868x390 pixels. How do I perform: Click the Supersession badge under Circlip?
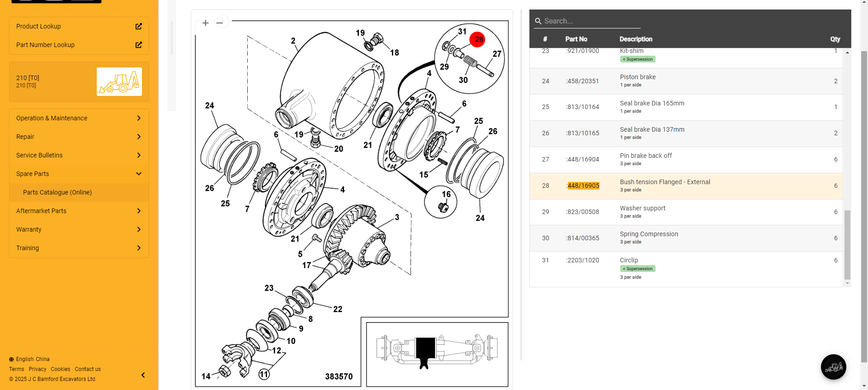tap(637, 269)
